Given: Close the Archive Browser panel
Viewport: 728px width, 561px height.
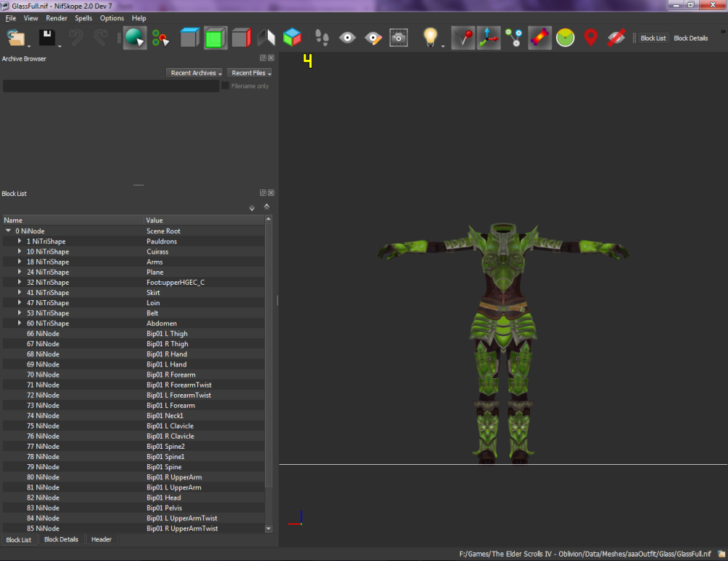Looking at the screenshot, I should tap(271, 58).
